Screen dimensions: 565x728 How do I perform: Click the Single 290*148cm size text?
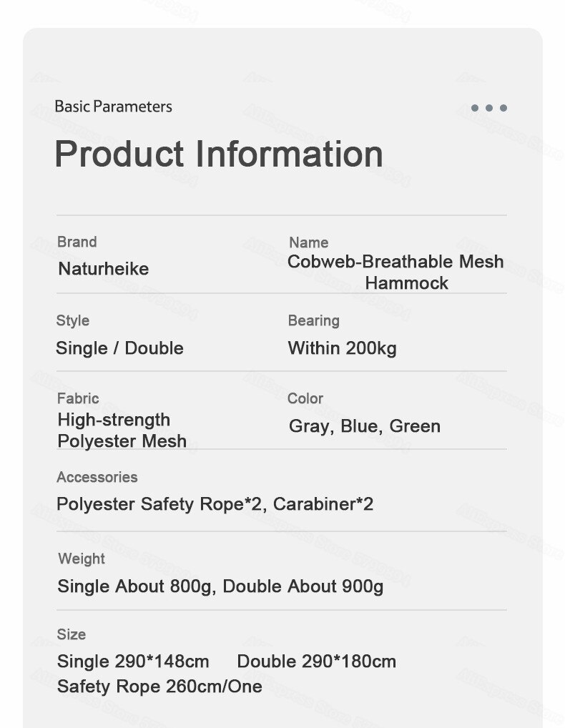pos(133,661)
